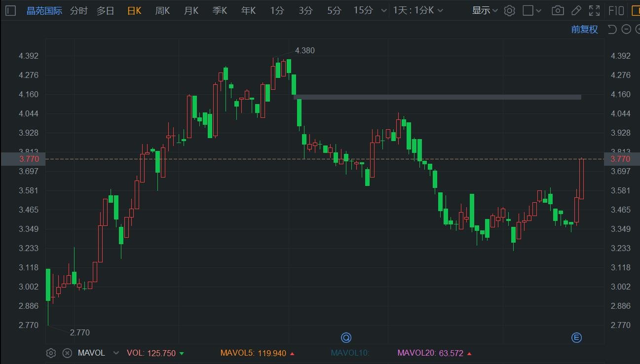Click the E event marker on timeline

[576, 337]
